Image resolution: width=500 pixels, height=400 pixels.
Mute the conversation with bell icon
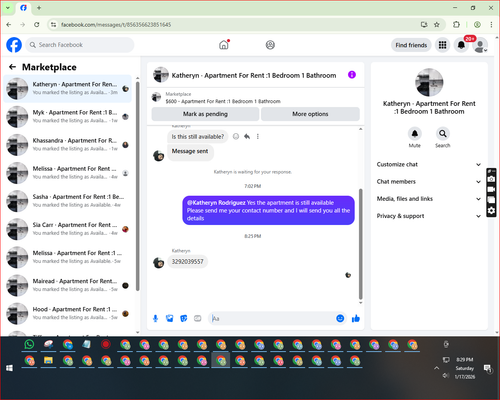tap(415, 134)
